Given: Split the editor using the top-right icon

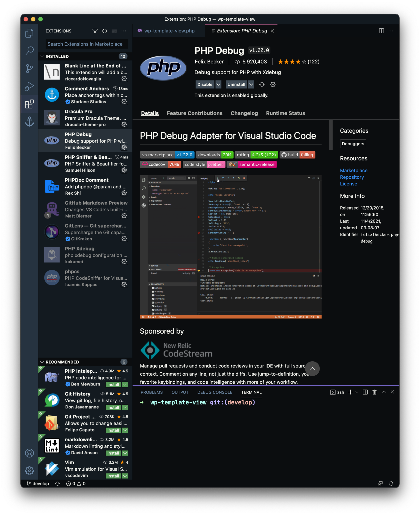Looking at the screenshot, I should tap(381, 31).
